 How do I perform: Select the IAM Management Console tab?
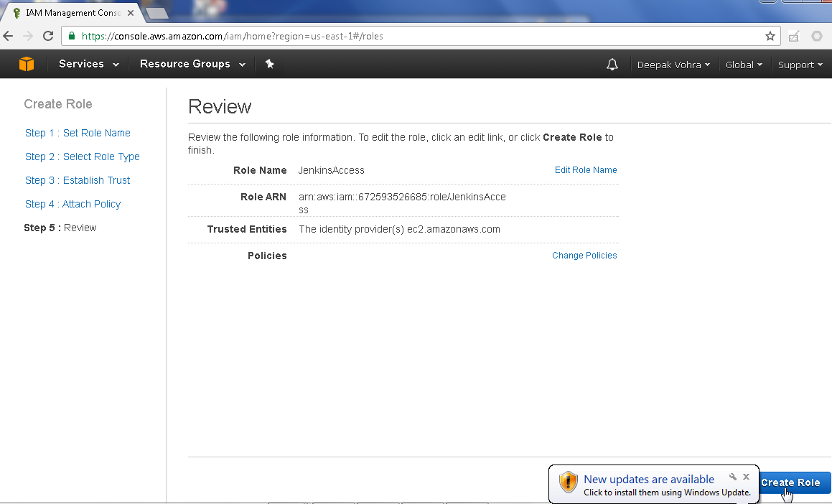[x=73, y=13]
